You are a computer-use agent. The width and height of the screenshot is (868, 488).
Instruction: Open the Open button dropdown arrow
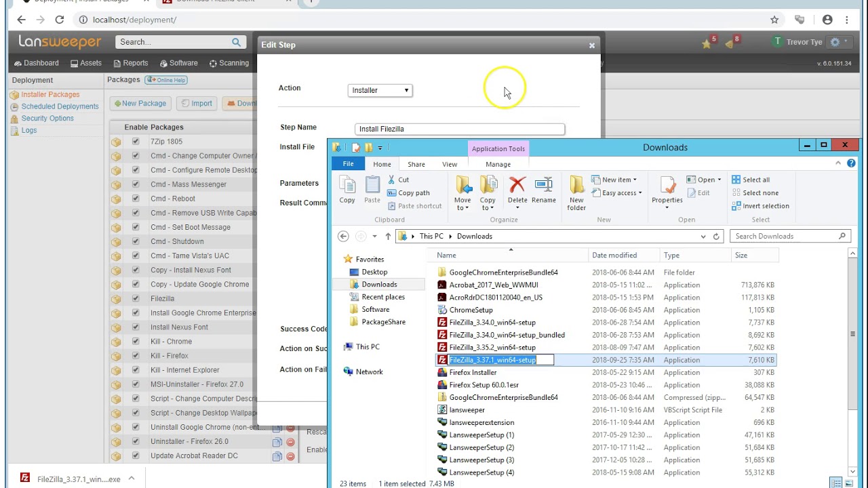click(719, 180)
